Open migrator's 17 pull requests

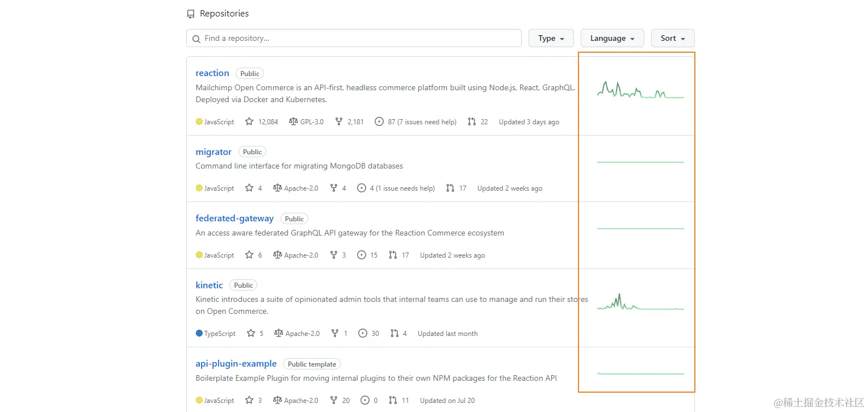point(456,188)
